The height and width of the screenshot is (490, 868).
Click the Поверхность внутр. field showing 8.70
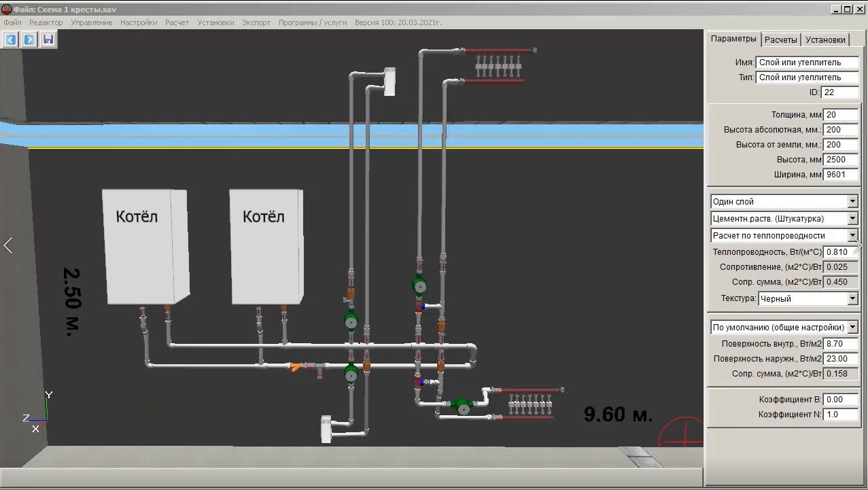[841, 344]
